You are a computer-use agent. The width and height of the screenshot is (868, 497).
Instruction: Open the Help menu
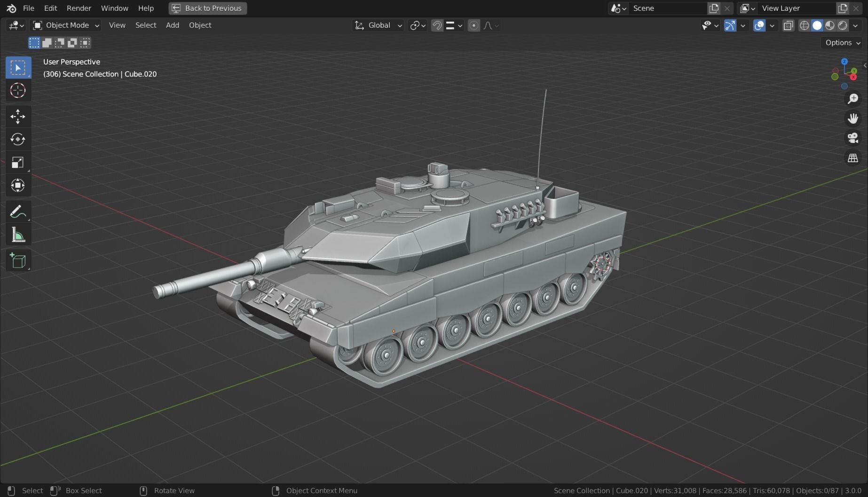coord(146,8)
